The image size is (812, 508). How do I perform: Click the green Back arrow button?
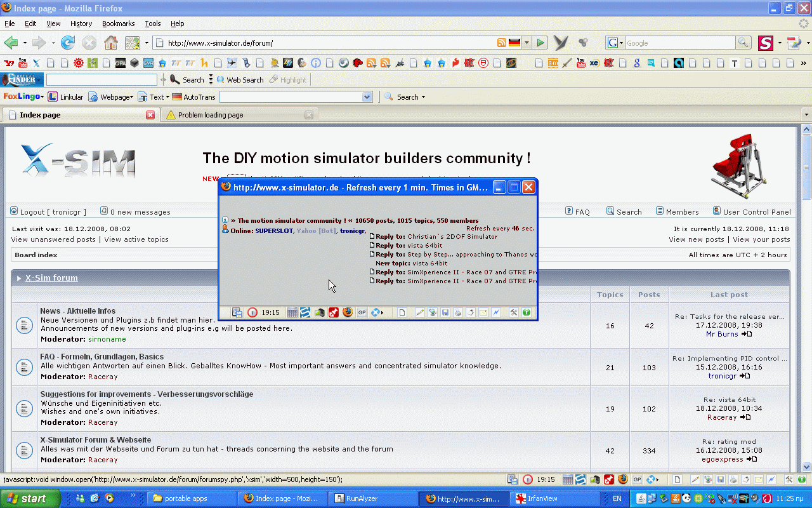point(11,43)
